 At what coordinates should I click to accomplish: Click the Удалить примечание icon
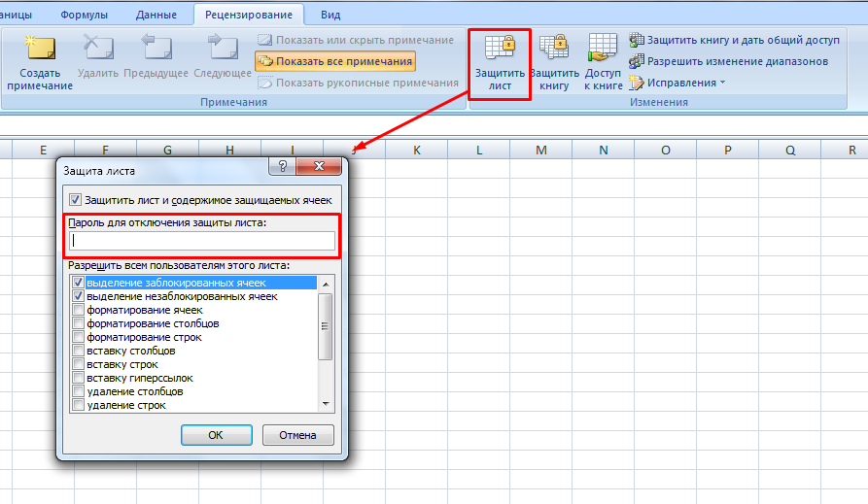(x=98, y=48)
